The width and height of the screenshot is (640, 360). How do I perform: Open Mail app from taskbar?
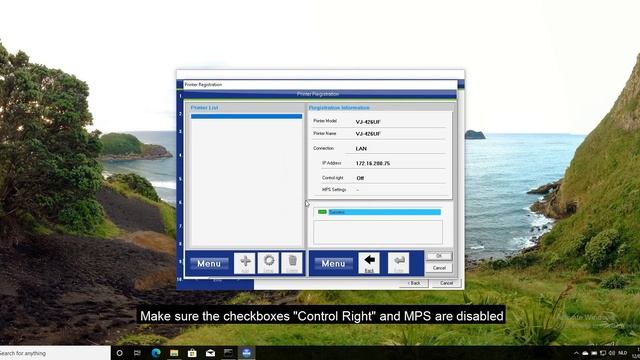210,353
